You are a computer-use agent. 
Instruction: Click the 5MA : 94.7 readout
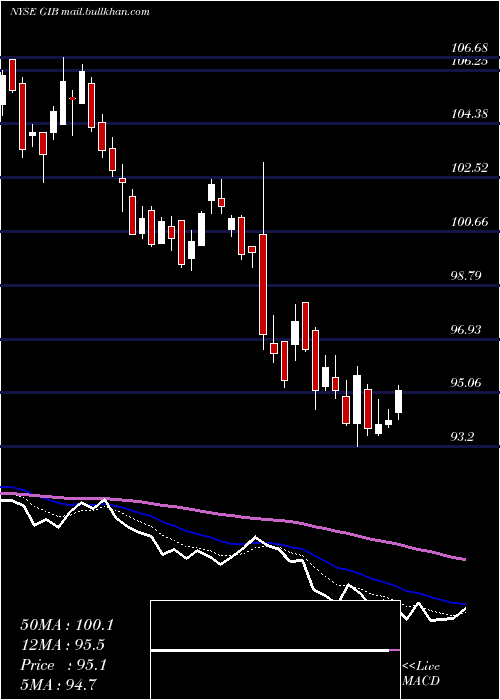click(x=58, y=684)
